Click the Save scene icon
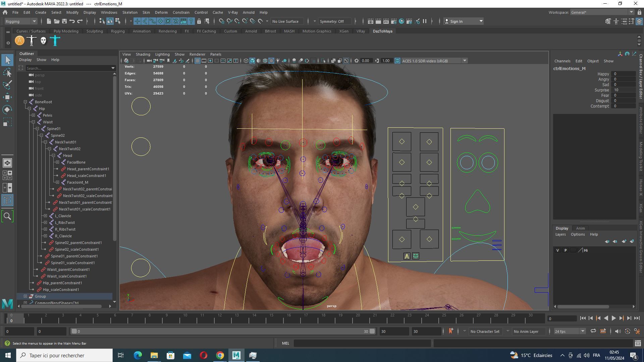Viewport: 644px width, 362px height. coord(64,21)
